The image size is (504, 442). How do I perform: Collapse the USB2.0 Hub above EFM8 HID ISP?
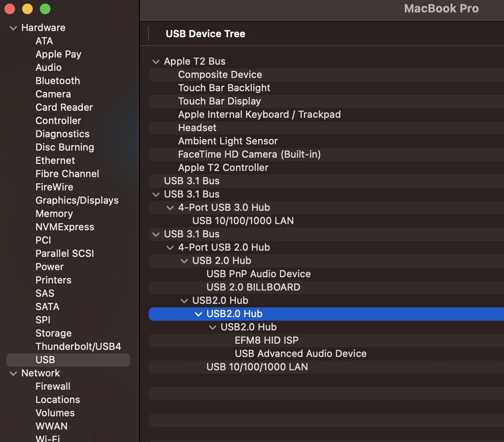tap(213, 327)
